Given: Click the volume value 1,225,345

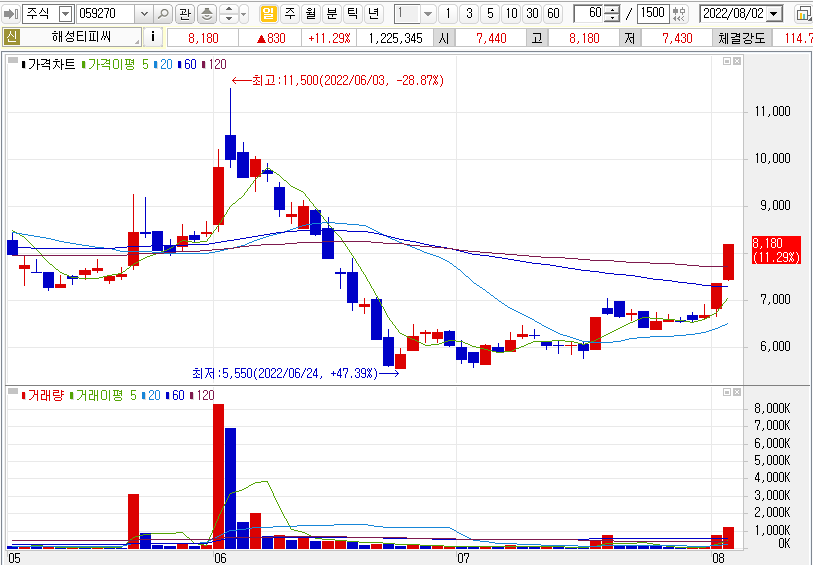Looking at the screenshot, I should click(396, 38).
